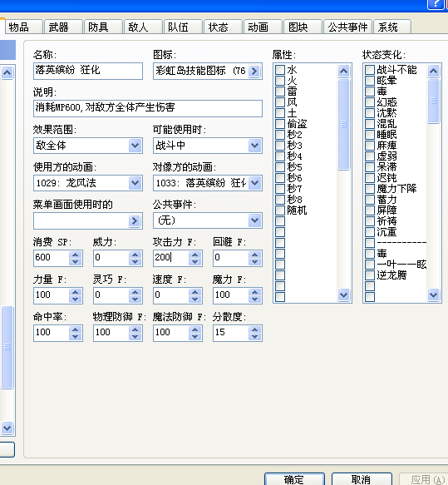The image size is (448, 485).
Task: Toggle the 沉默 state checkbox
Action: pos(370,113)
